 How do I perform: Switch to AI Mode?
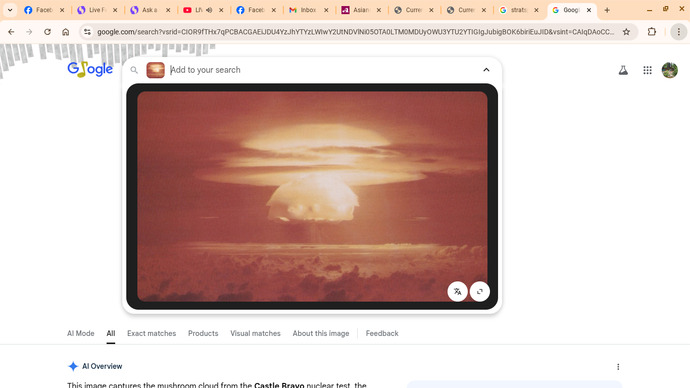81,333
